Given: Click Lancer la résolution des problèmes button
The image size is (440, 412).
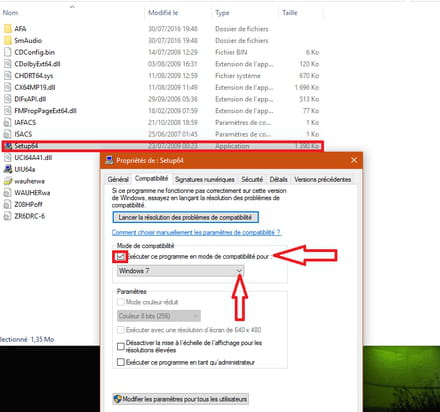Looking at the screenshot, I should pyautogui.click(x=185, y=217).
